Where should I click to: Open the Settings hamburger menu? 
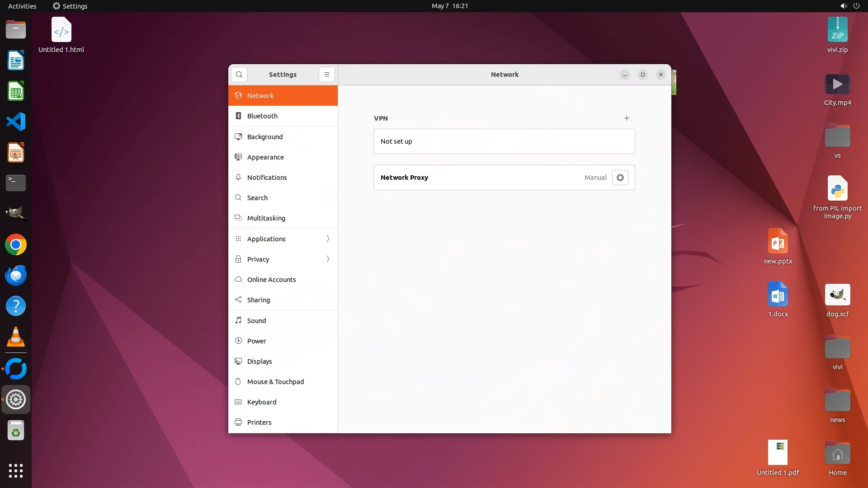tap(327, 75)
